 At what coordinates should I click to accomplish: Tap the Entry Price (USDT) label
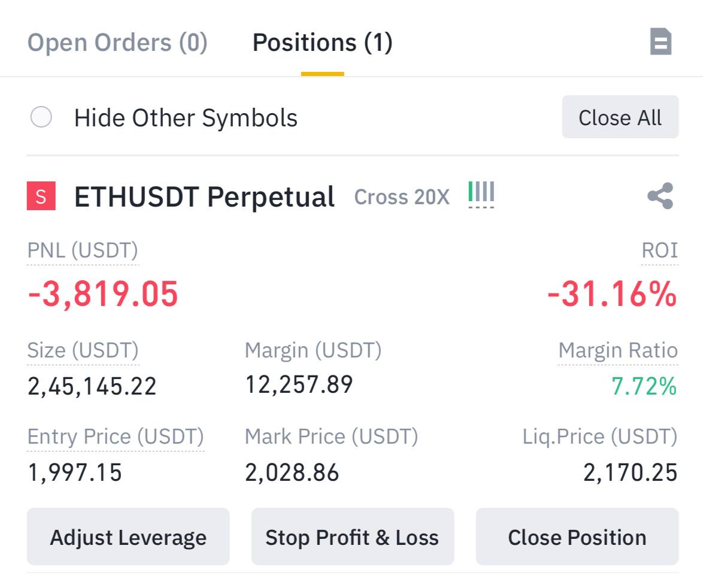click(x=116, y=437)
